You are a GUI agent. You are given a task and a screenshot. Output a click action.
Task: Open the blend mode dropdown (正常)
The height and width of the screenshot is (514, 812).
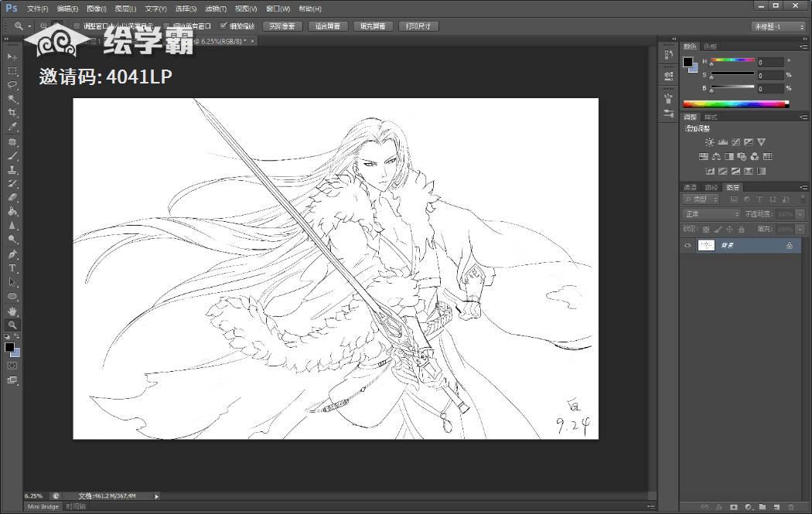(x=711, y=214)
